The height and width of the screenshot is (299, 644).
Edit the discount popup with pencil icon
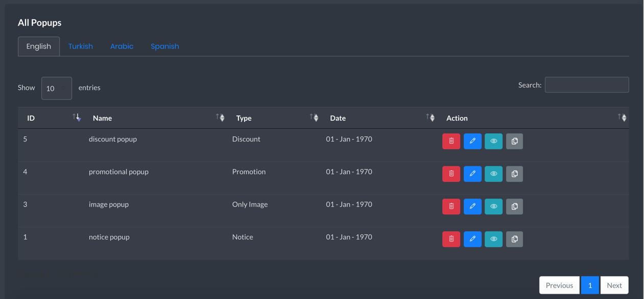[472, 141]
